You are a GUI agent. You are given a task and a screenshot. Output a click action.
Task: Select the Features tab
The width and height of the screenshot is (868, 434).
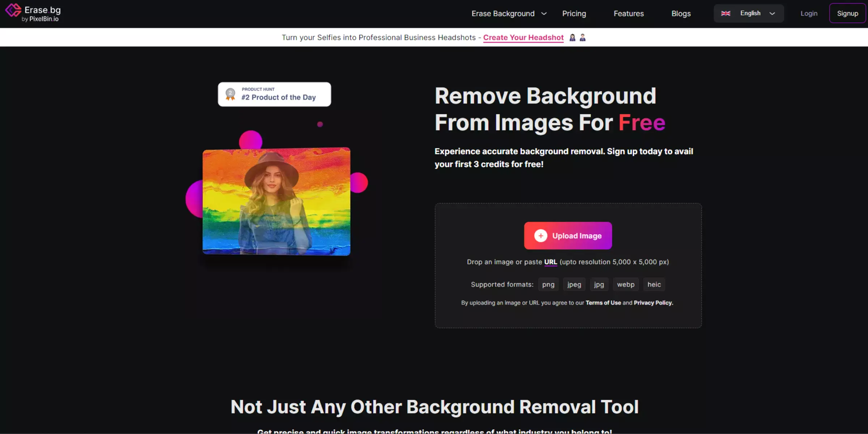tap(629, 13)
